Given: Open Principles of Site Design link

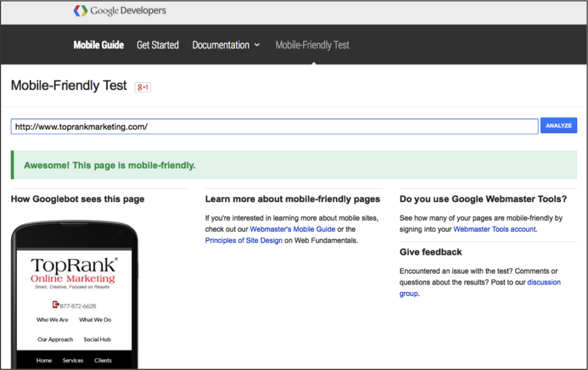Looking at the screenshot, I should click(243, 240).
